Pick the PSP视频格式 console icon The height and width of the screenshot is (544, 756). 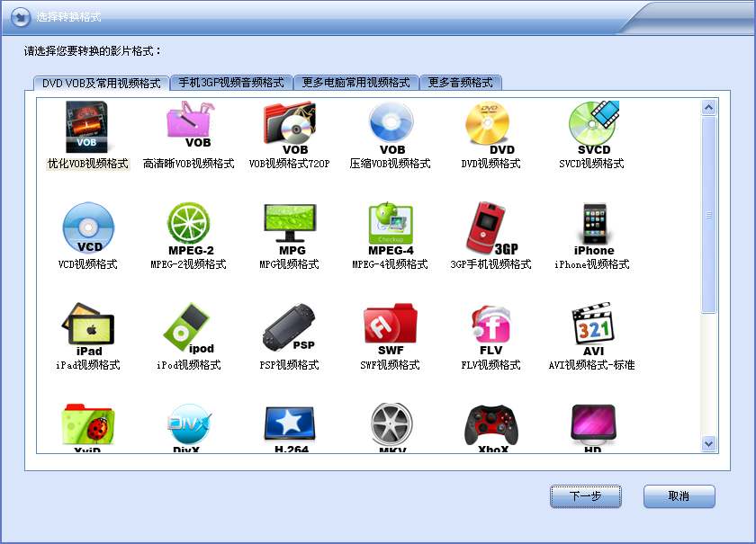289,327
